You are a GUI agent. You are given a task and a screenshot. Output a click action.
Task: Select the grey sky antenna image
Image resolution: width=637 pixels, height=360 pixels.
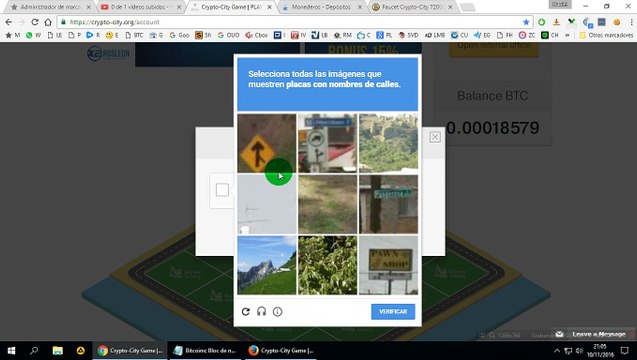tap(267, 204)
